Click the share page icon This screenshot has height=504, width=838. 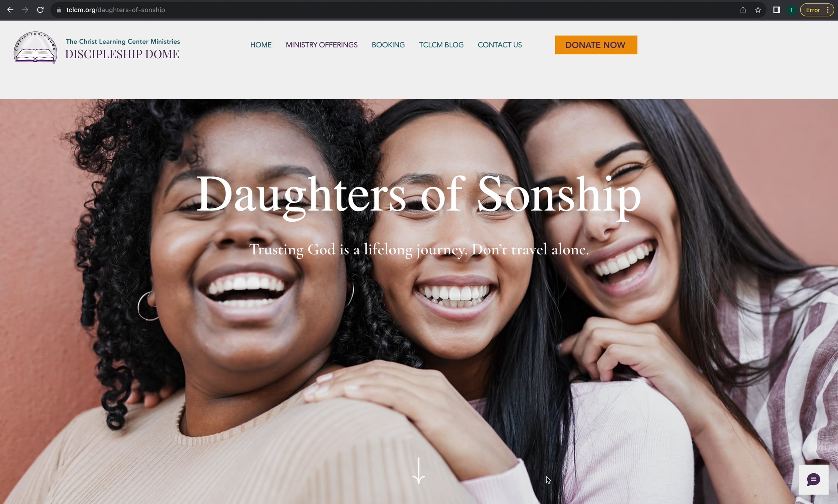[743, 10]
